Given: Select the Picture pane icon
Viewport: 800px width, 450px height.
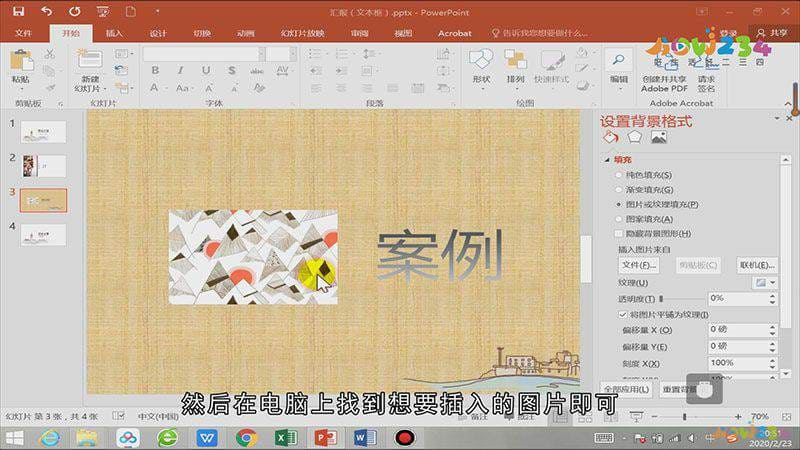Looking at the screenshot, I should (x=659, y=137).
